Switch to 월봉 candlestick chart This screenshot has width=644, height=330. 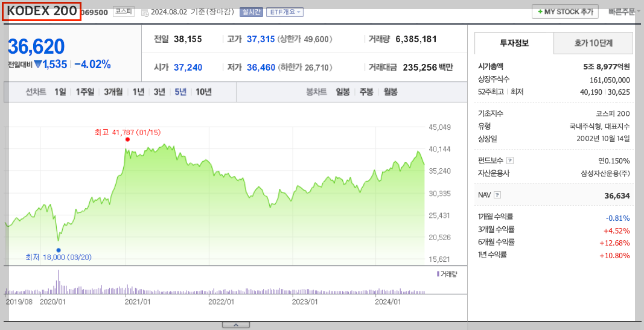coord(391,92)
